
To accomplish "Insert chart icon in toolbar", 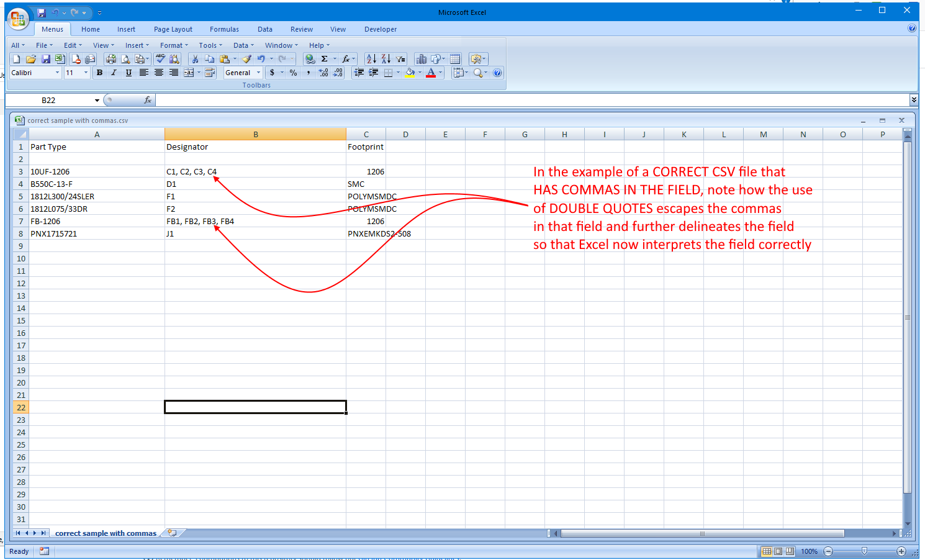I will pos(422,59).
